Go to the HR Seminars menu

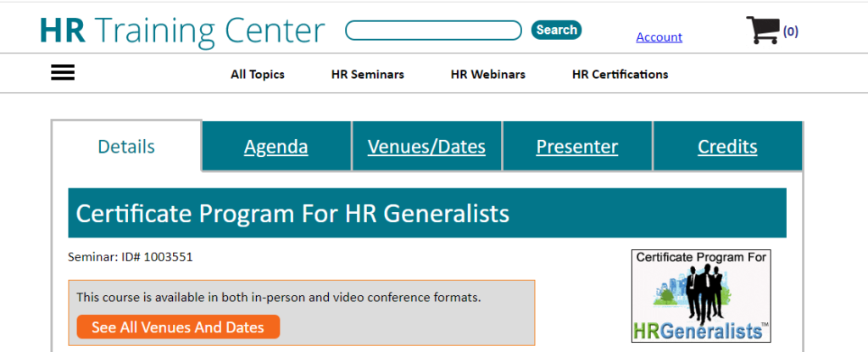pos(368,75)
